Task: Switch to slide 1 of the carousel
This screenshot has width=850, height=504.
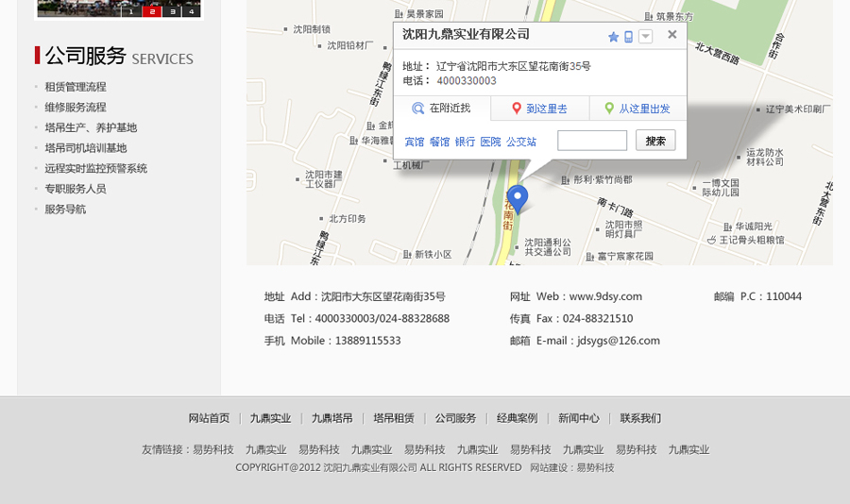Action: tap(131, 11)
